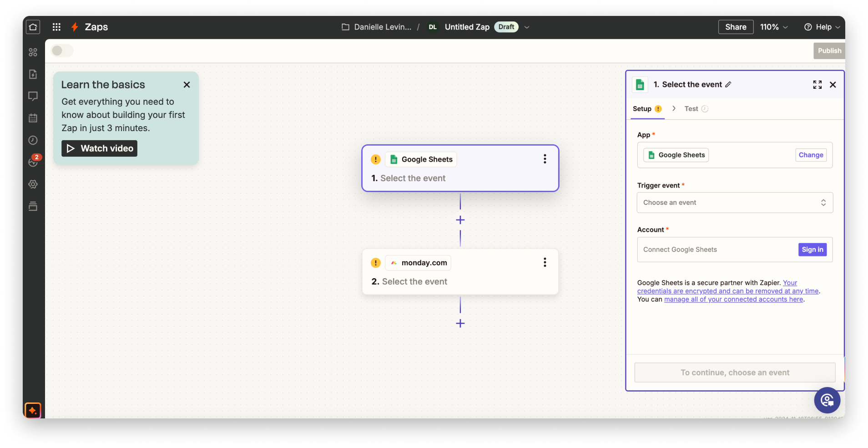Open the Danielle Levin folder breadcrumb

point(383,27)
